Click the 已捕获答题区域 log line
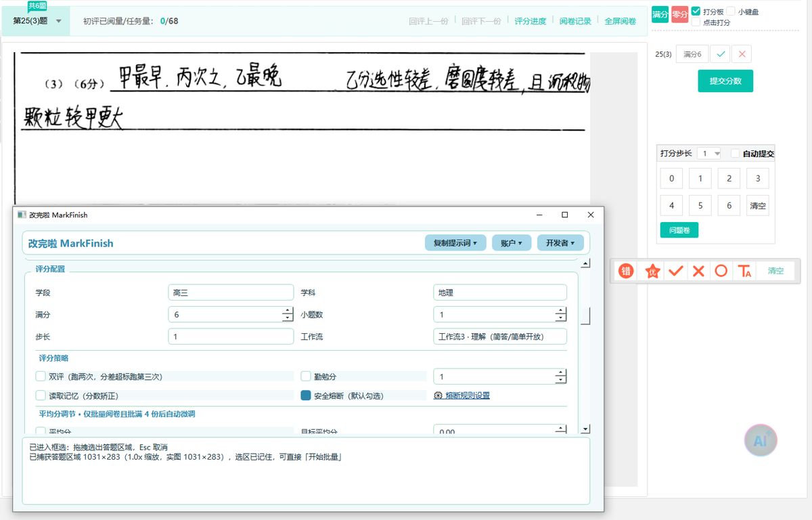Screen dimensions: 812x520 (185, 457)
